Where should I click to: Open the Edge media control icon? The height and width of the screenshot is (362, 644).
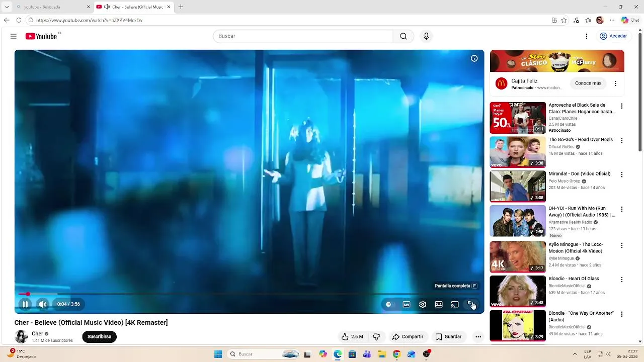[x=576, y=20]
